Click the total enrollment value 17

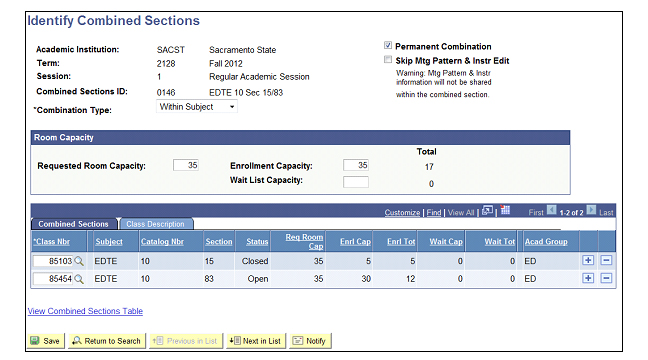429,167
